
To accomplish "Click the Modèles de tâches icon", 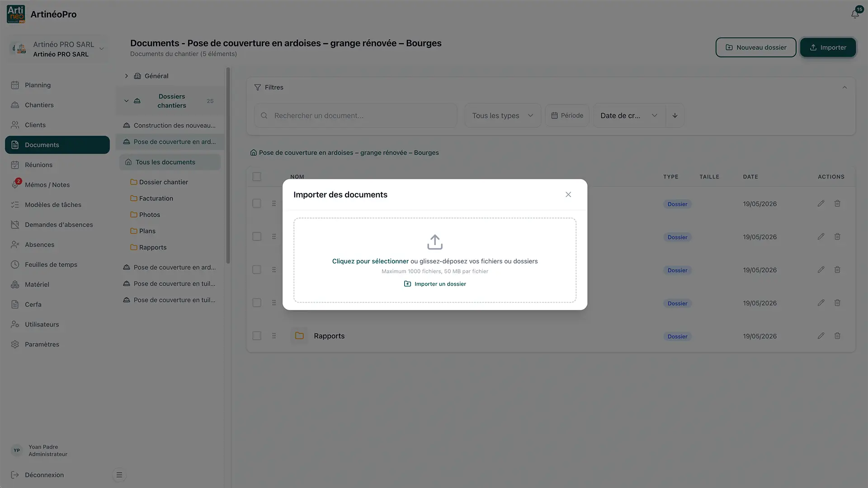I will 15,205.
